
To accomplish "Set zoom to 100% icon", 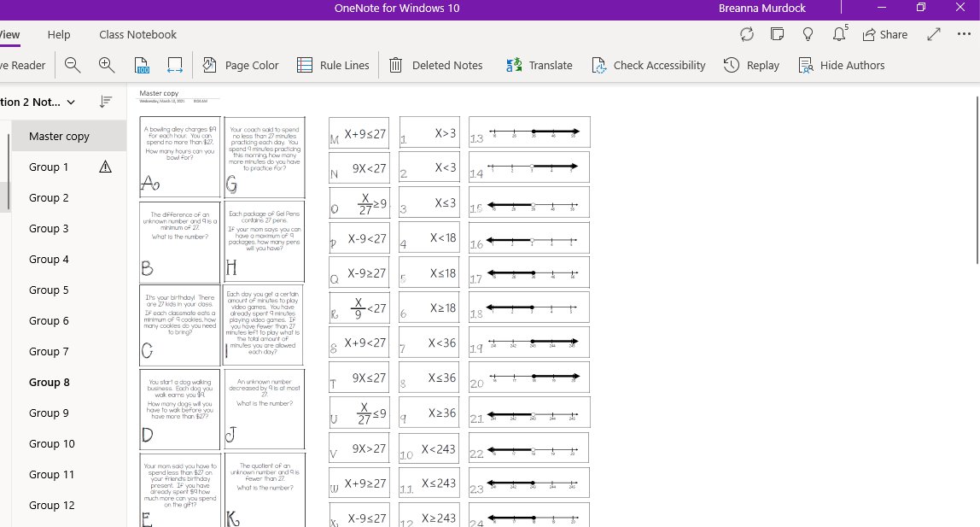I will point(142,65).
